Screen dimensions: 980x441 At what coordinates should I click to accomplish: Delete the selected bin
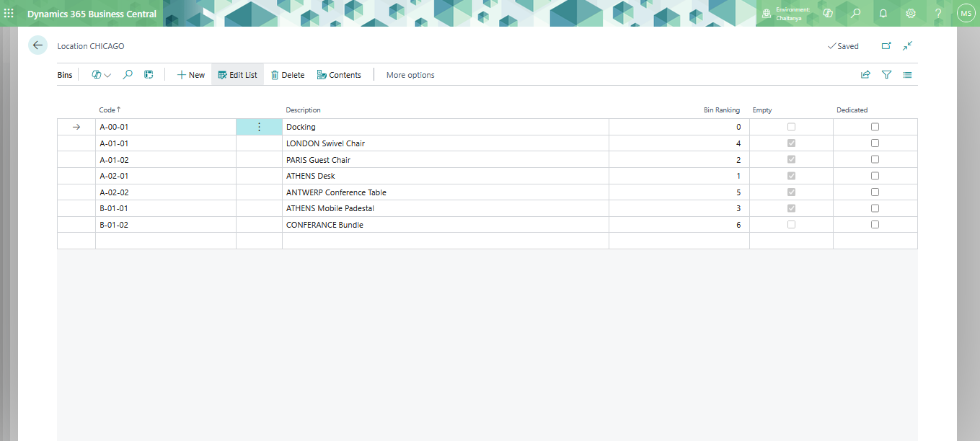point(288,75)
